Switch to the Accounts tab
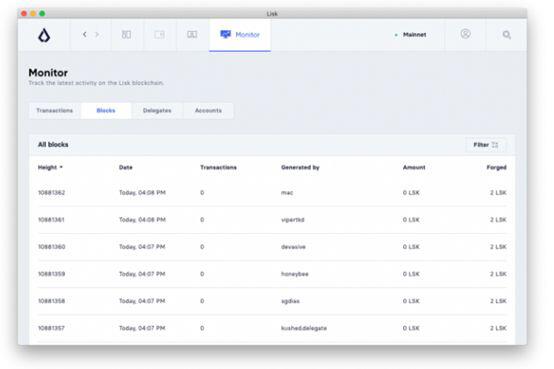 pyautogui.click(x=208, y=111)
